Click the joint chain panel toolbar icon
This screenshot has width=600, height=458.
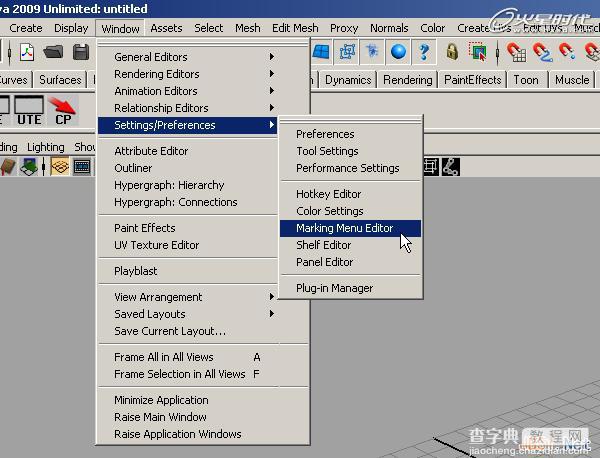[451, 167]
